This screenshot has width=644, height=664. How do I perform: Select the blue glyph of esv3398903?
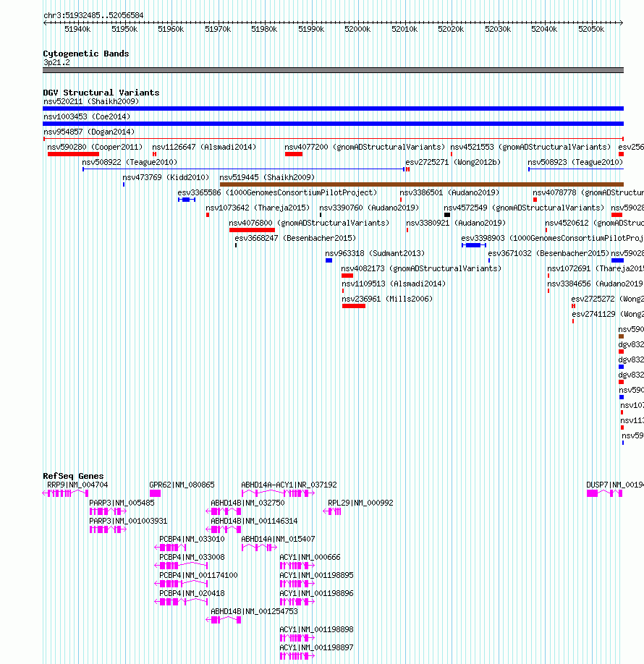(474, 246)
